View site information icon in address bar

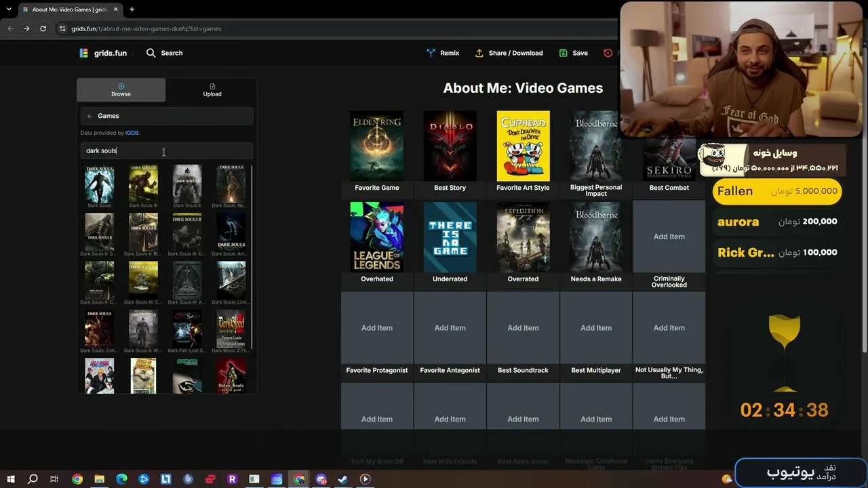62,28
